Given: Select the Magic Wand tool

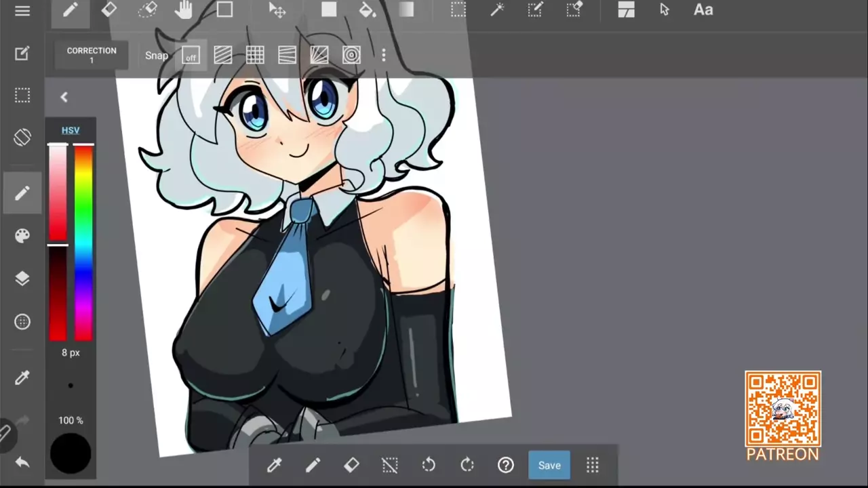Looking at the screenshot, I should pyautogui.click(x=497, y=10).
